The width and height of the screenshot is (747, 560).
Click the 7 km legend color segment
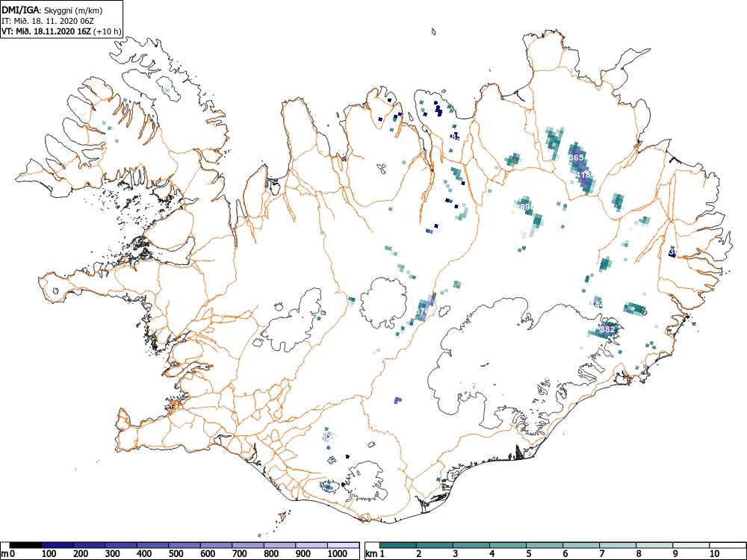[x=618, y=545]
